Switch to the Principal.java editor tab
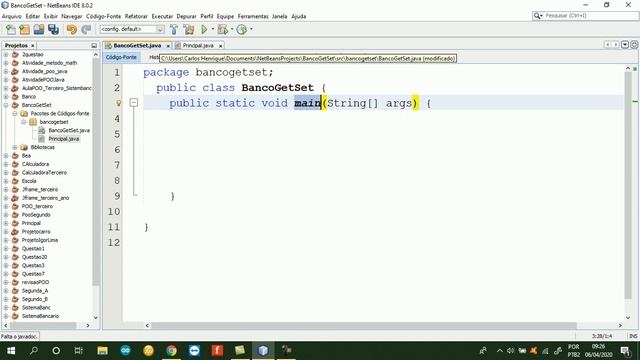 tap(198, 46)
